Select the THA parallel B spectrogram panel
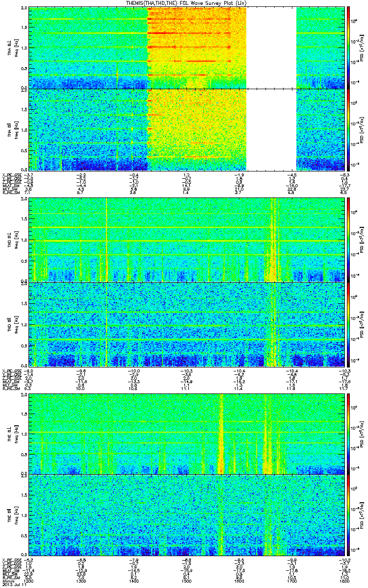The height and width of the screenshot is (588, 368). pos(186,129)
